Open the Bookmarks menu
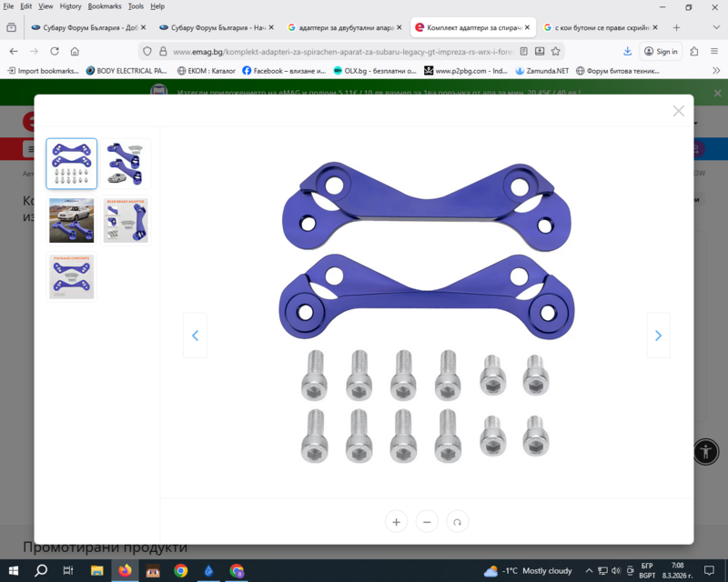 pyautogui.click(x=105, y=6)
